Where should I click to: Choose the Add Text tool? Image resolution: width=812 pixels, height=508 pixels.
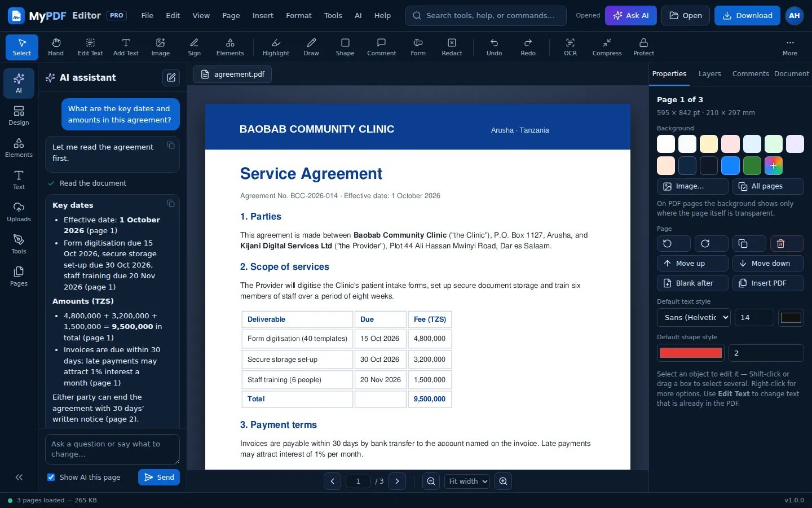(x=126, y=47)
